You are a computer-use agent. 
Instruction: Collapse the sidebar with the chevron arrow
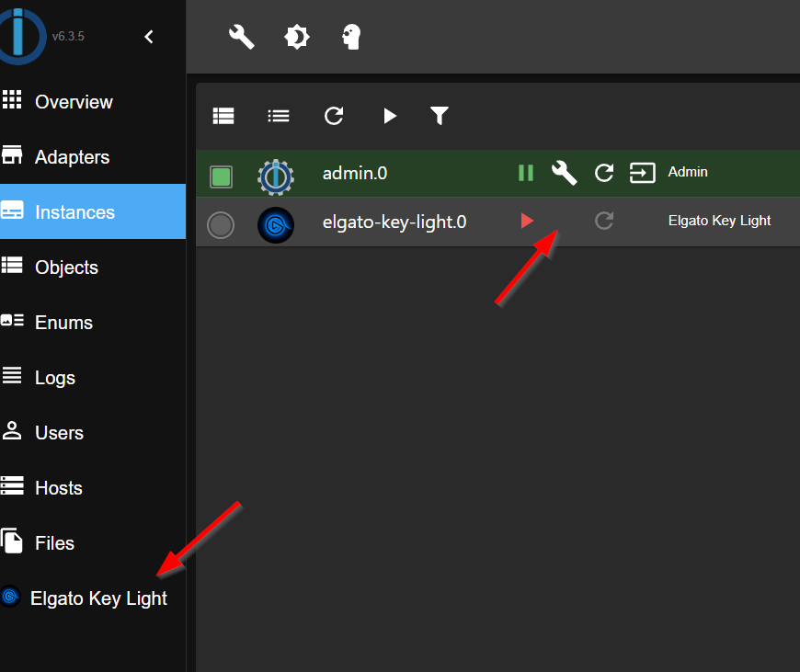pos(149,37)
